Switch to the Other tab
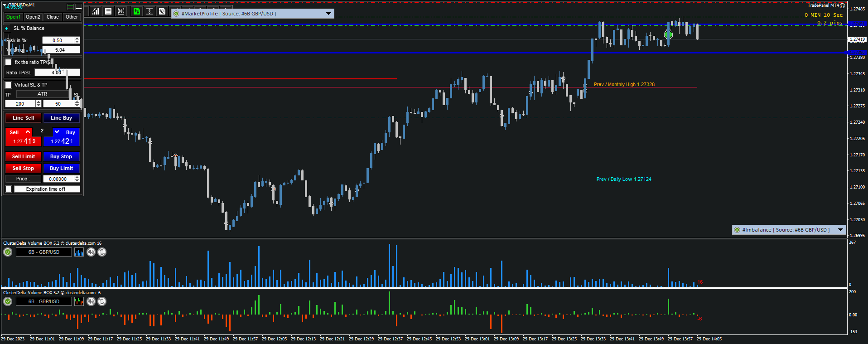Image resolution: width=868 pixels, height=344 pixels. click(72, 17)
